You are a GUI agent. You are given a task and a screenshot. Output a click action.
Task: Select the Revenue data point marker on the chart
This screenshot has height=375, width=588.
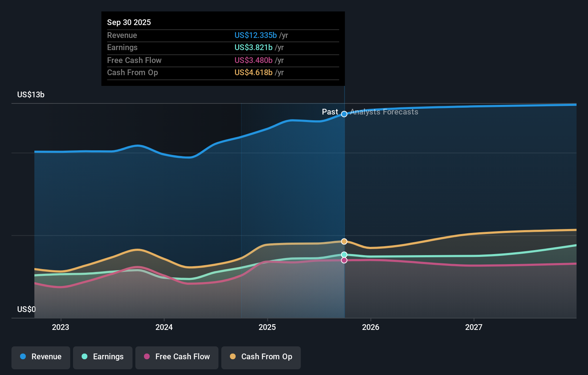[344, 114]
